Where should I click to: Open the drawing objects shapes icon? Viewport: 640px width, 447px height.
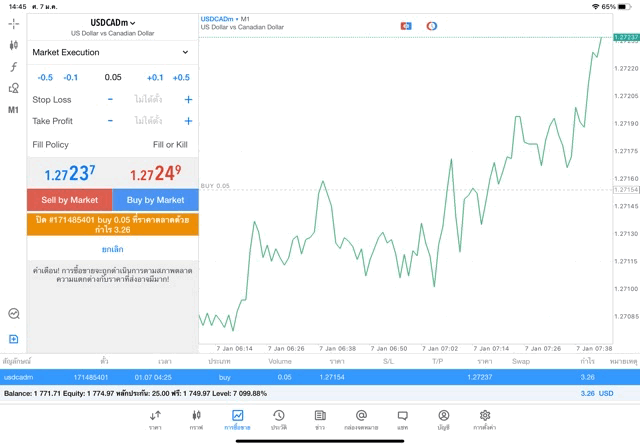pyautogui.click(x=13, y=88)
